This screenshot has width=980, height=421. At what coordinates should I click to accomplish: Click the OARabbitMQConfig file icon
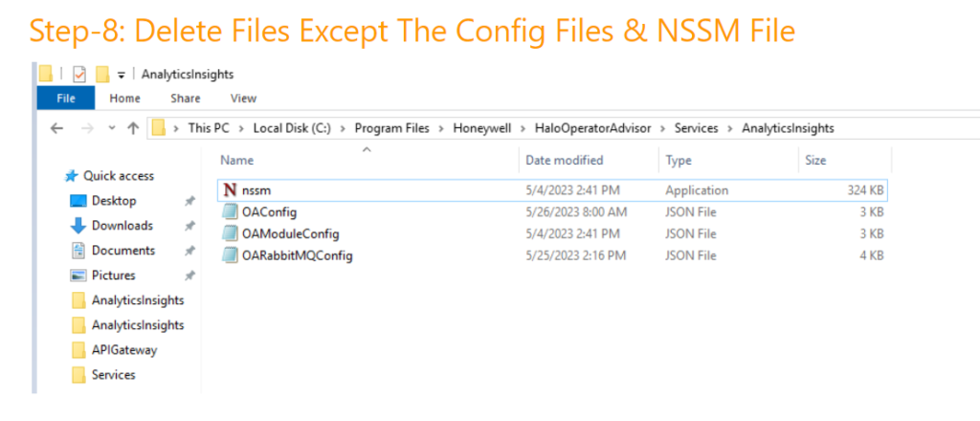230,255
